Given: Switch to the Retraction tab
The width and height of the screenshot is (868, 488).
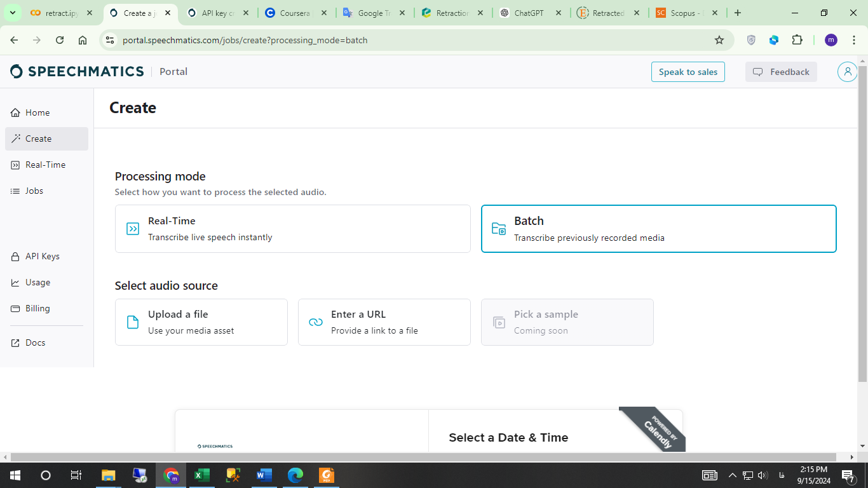Looking at the screenshot, I should (452, 13).
